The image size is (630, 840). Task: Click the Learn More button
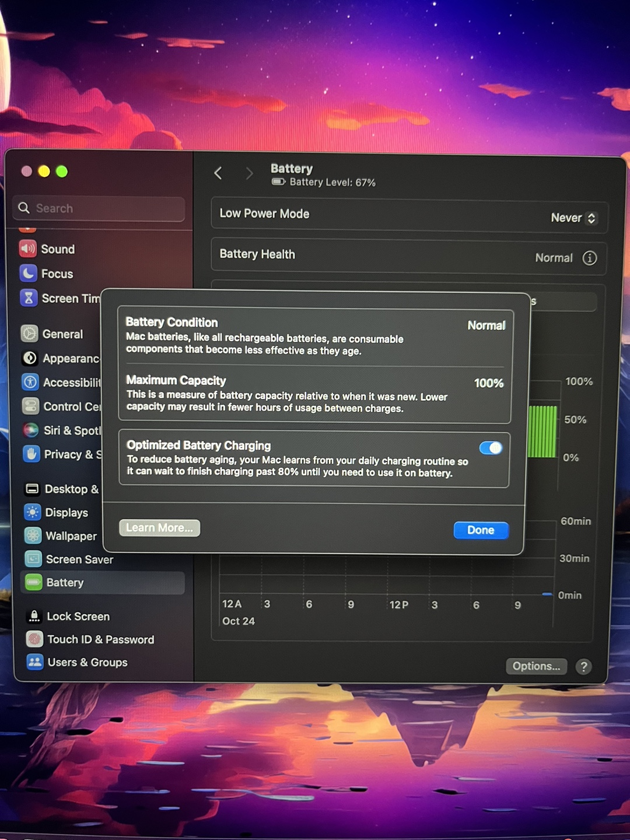click(x=159, y=528)
